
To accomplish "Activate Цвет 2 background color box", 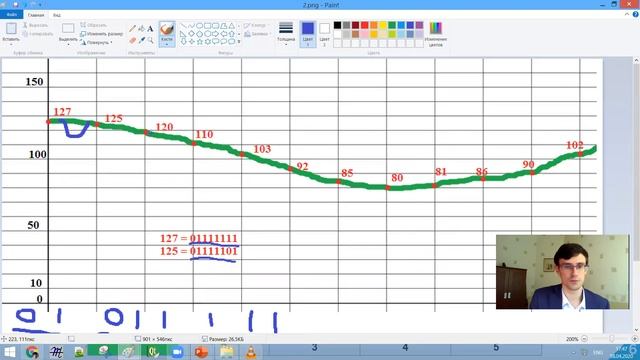I will click(324, 34).
